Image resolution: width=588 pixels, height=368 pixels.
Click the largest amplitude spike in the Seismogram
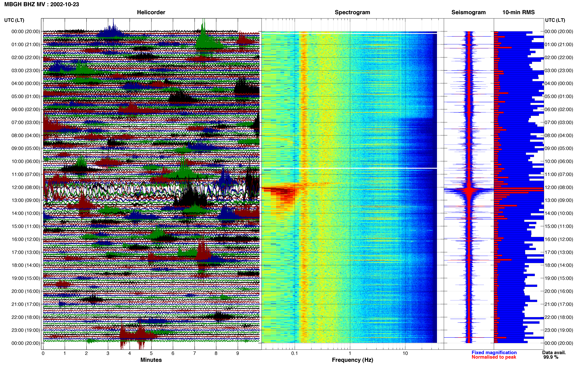[469, 190]
